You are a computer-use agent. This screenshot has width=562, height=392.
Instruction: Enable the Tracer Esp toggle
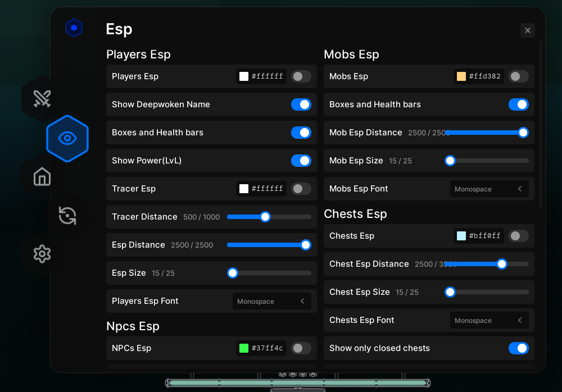(301, 189)
